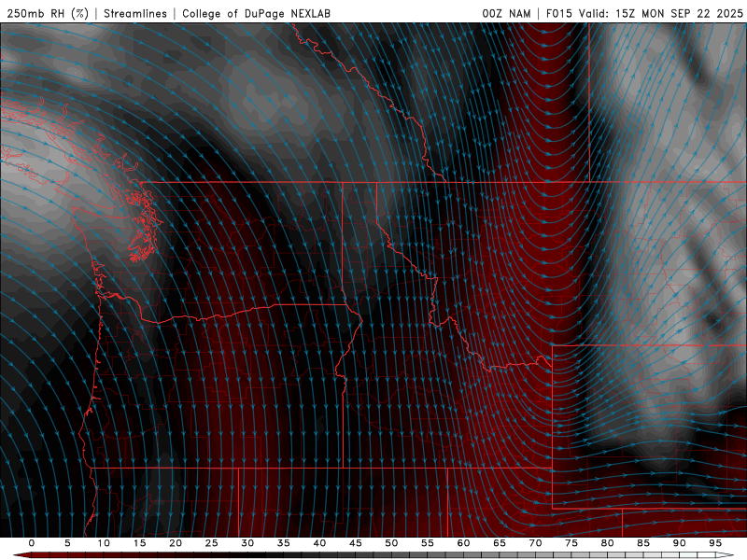Click the '25' value on color scale
This screenshot has height=560, width=747.
tap(212, 543)
